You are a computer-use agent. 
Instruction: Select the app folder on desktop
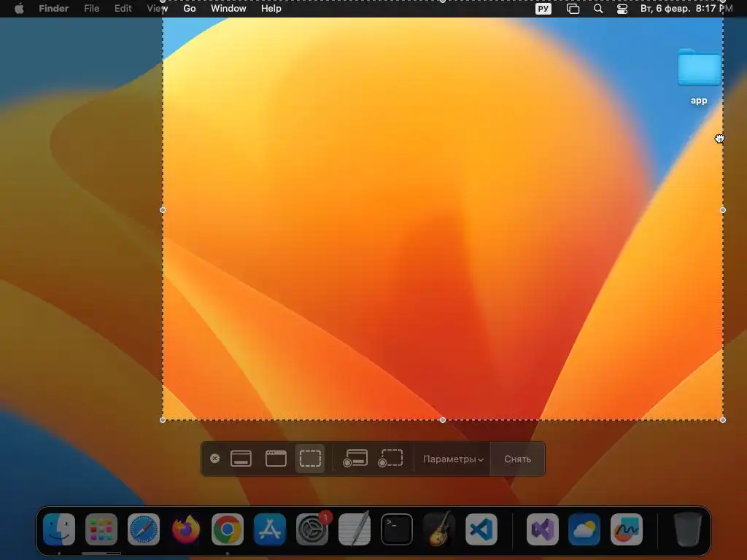(699, 76)
